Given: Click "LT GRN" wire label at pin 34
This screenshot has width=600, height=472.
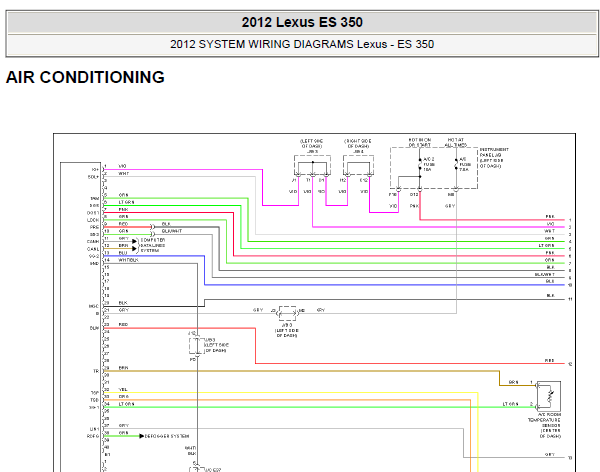Looking at the screenshot, I should pos(126,404).
